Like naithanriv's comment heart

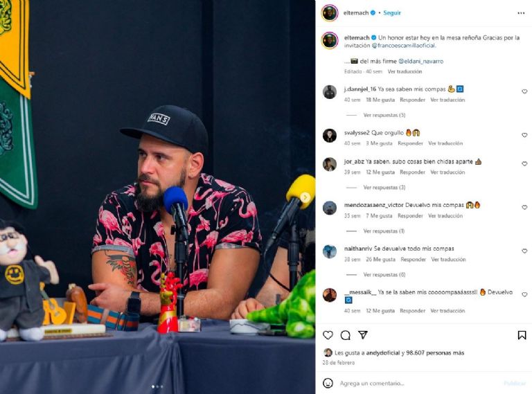pyautogui.click(x=524, y=251)
